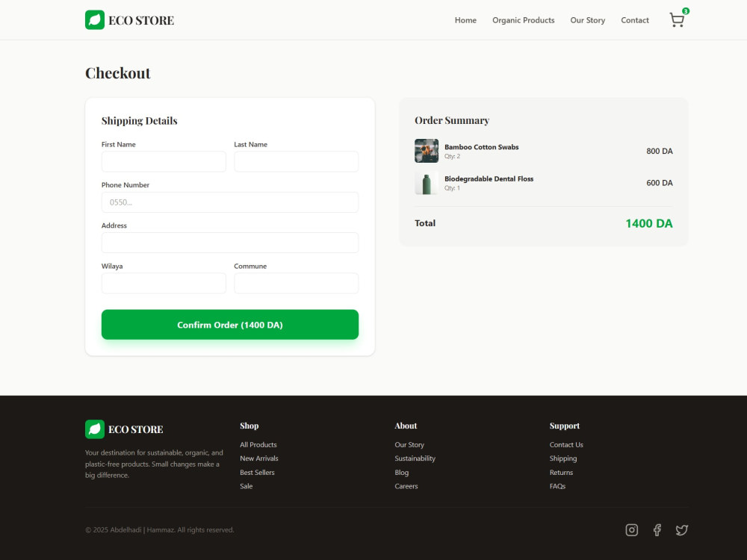This screenshot has width=747, height=560.
Task: Open Best Sellers footer link
Action: (x=257, y=473)
